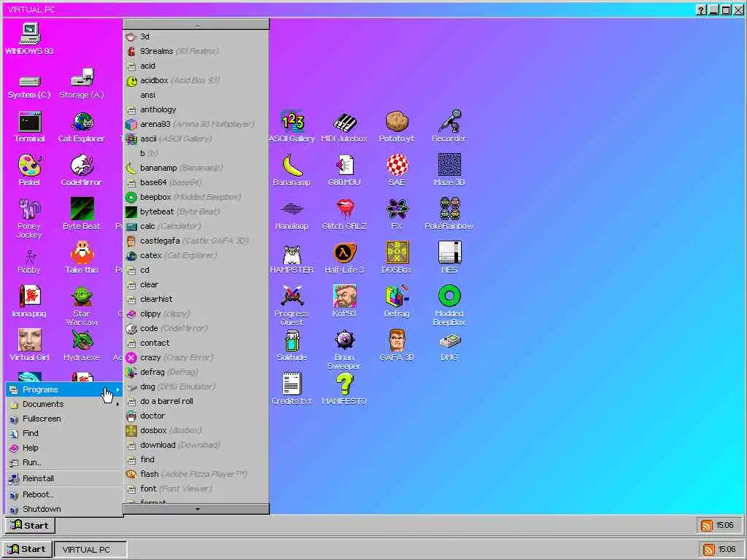Viewport: 747px width, 560px height.
Task: Open the Credits.txt file icon
Action: click(x=292, y=389)
